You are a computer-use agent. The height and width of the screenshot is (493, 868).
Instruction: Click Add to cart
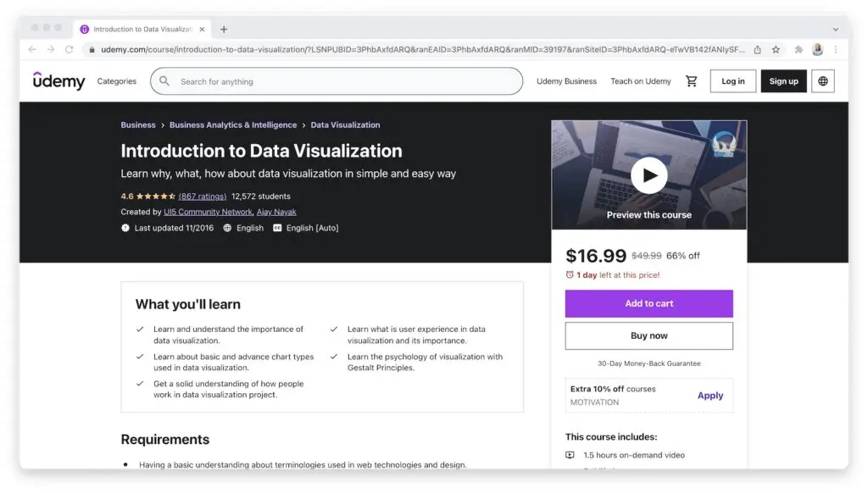(x=648, y=304)
